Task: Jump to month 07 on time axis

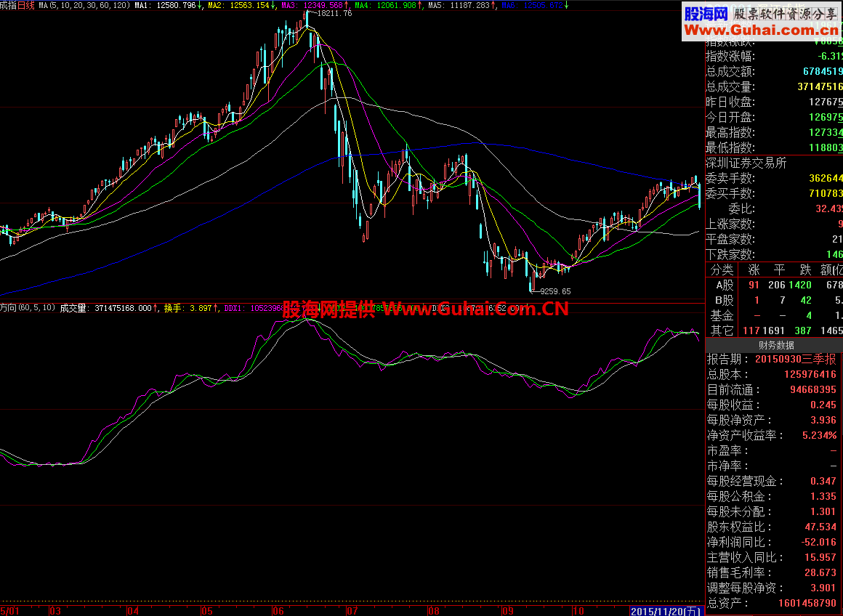Action: pos(352,611)
